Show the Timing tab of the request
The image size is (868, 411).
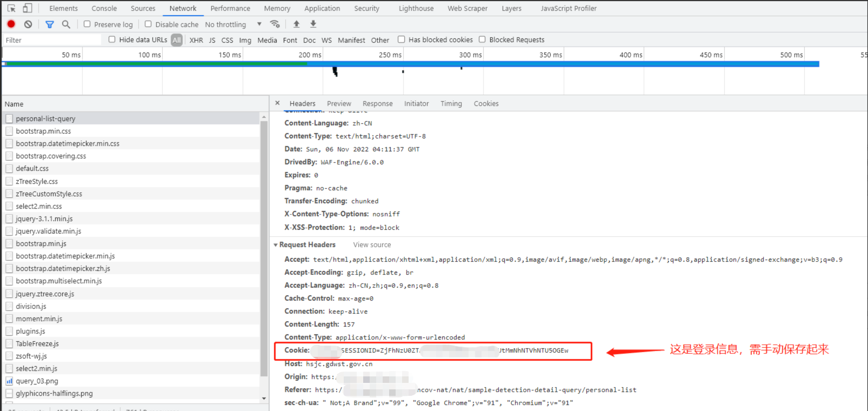(451, 103)
